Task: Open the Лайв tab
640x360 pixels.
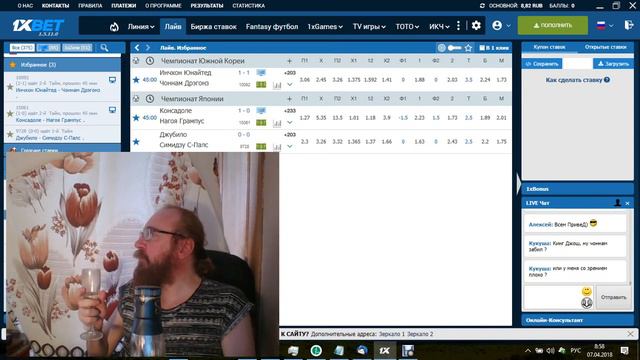Action: tap(173, 27)
